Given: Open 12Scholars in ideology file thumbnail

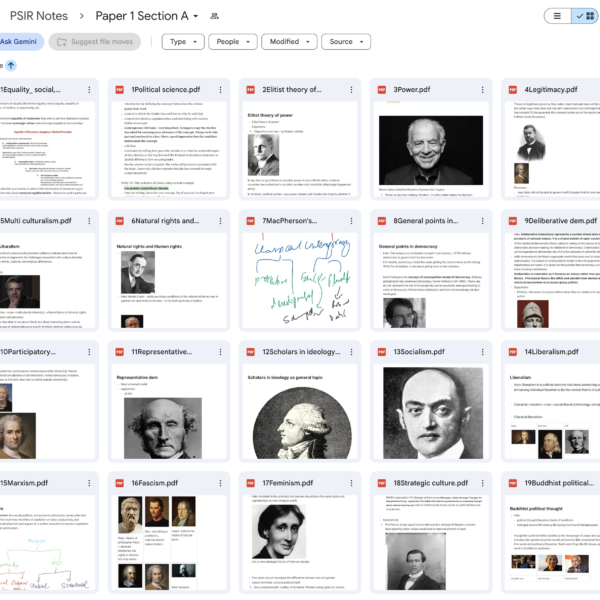Looking at the screenshot, I should pos(300,411).
